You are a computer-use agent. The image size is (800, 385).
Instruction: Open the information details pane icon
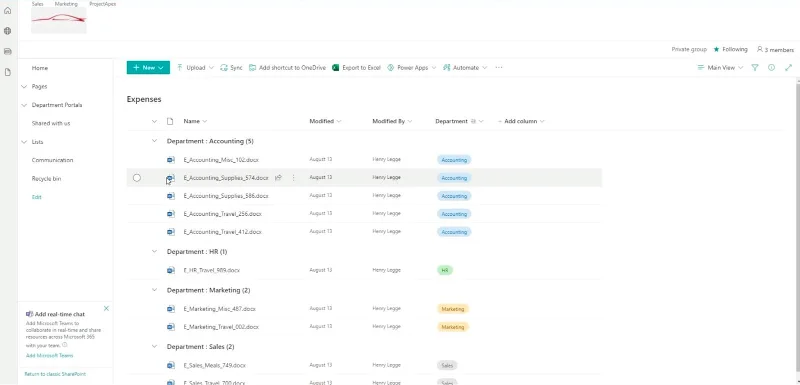pyautogui.click(x=771, y=67)
